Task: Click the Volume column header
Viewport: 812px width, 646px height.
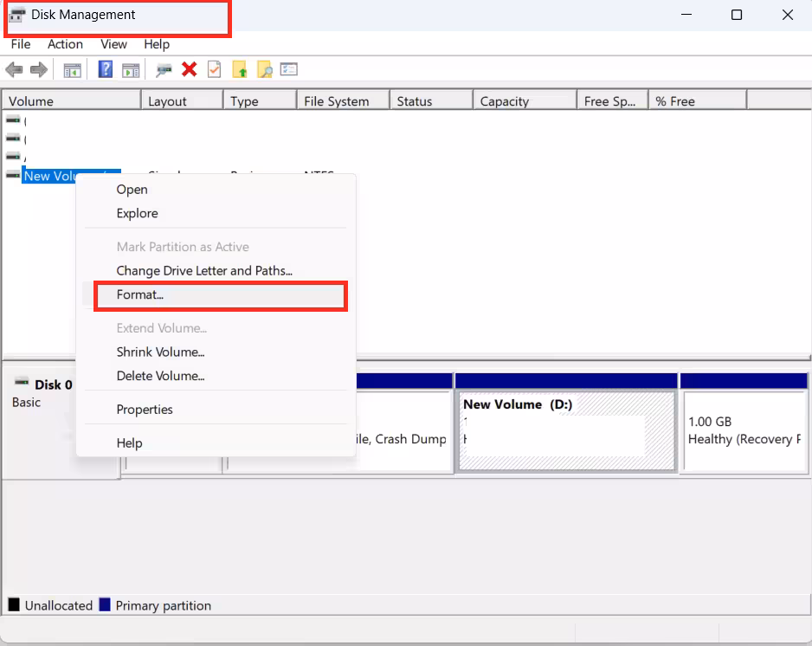Action: click(72, 101)
